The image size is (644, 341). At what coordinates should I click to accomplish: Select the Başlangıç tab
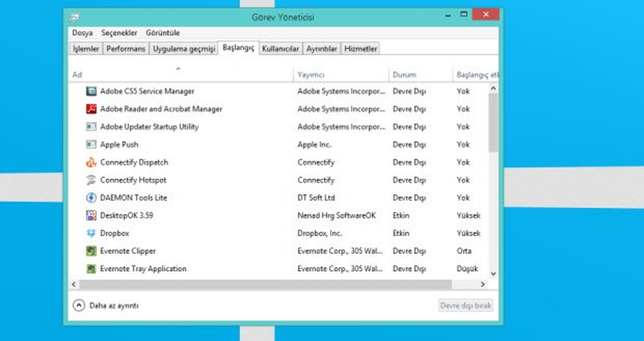[239, 48]
